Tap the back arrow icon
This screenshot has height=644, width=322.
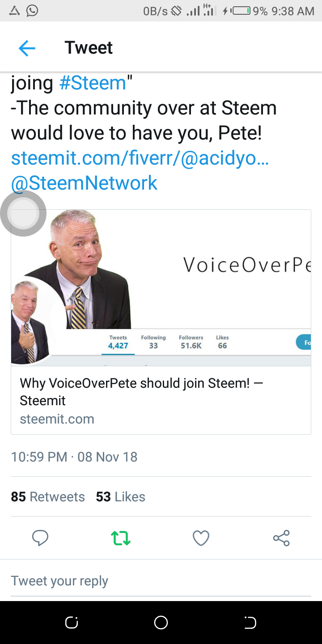click(x=27, y=48)
